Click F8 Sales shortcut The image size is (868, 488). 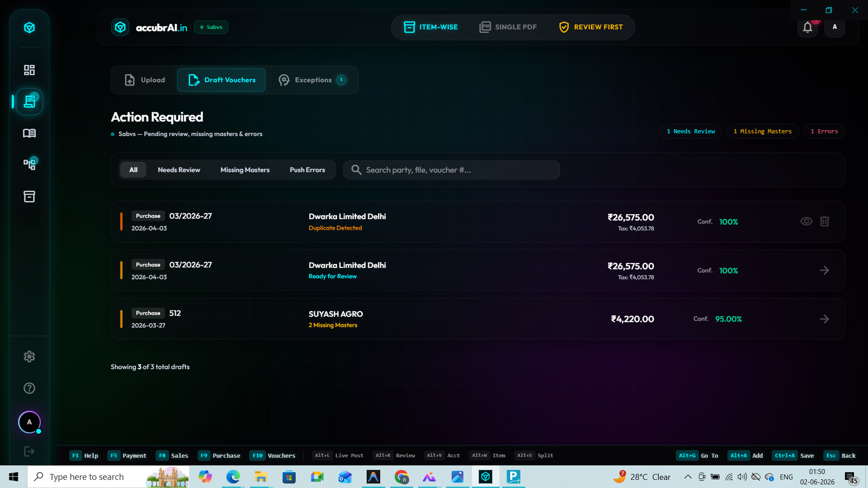(172, 455)
